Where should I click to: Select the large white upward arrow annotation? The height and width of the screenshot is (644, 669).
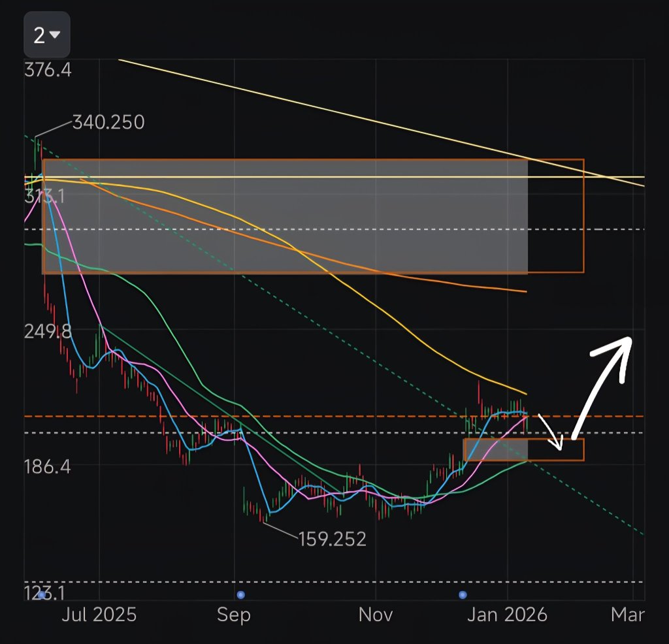coord(602,387)
